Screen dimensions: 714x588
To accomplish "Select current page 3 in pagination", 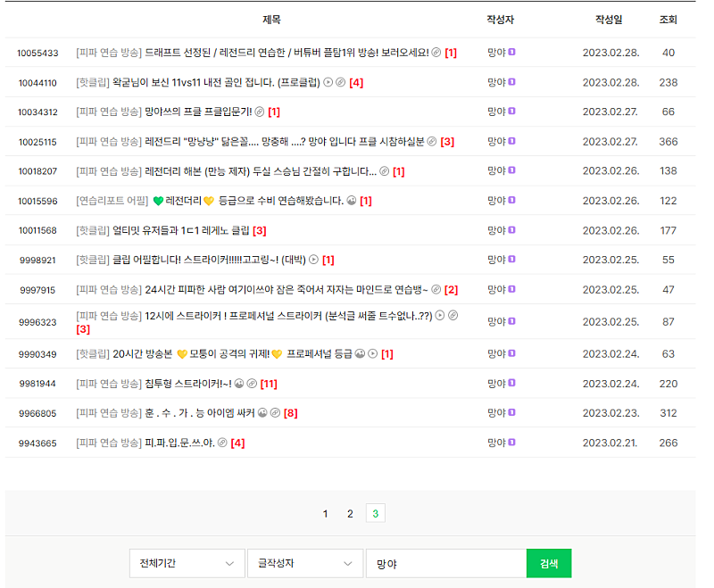I will pos(376,514).
